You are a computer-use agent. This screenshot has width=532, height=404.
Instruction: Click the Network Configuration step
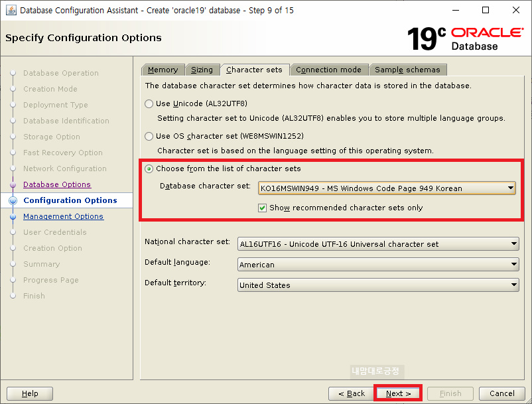65,168
